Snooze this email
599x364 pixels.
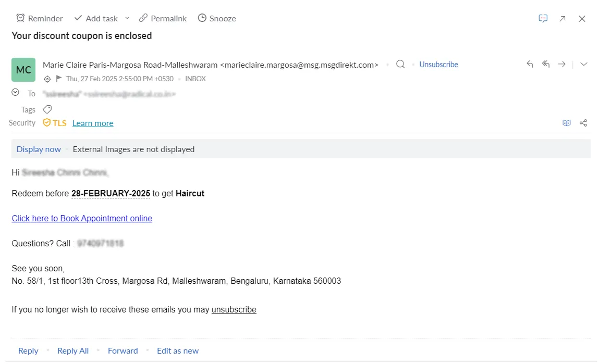point(217,18)
